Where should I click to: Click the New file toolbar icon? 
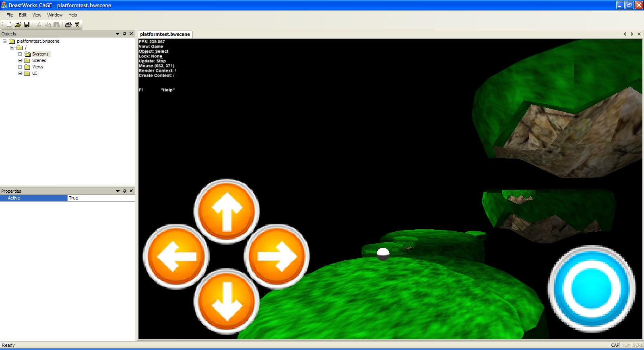pos(9,25)
